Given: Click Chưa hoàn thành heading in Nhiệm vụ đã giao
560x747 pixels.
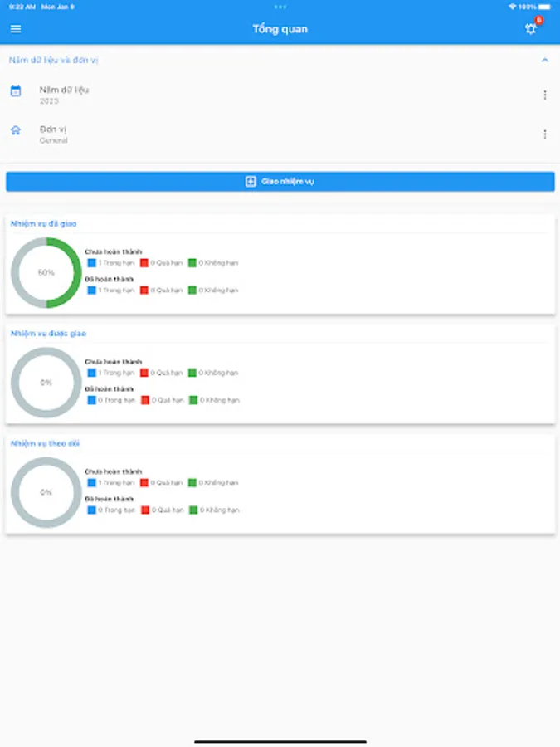Looking at the screenshot, I should [114, 251].
